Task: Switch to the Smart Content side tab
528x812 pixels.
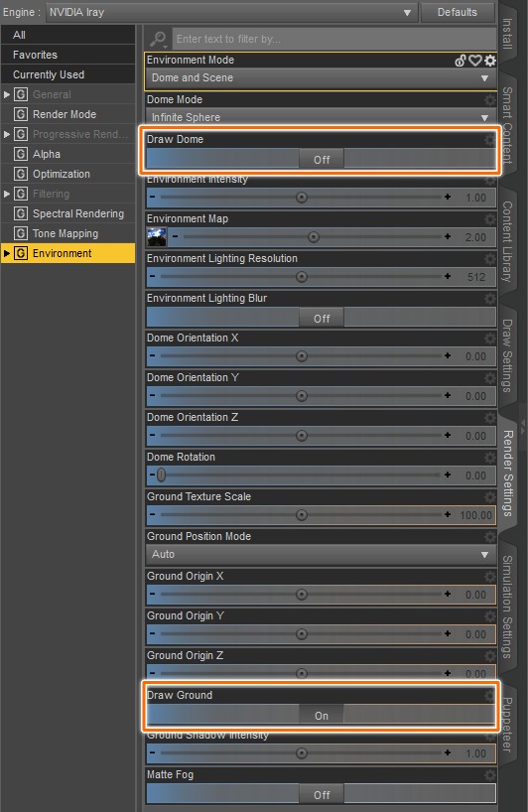Action: (x=507, y=125)
